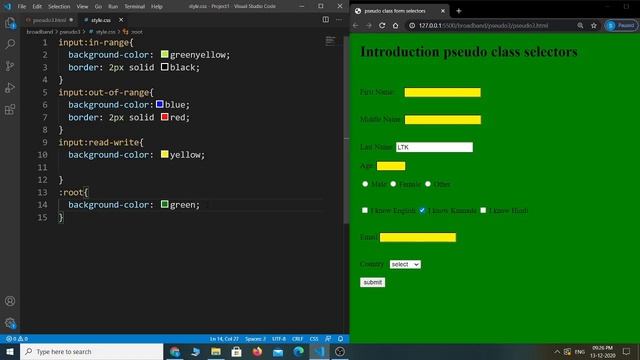Image resolution: width=640 pixels, height=360 pixels.
Task: Click the browser address bar URL
Action: coord(483,25)
